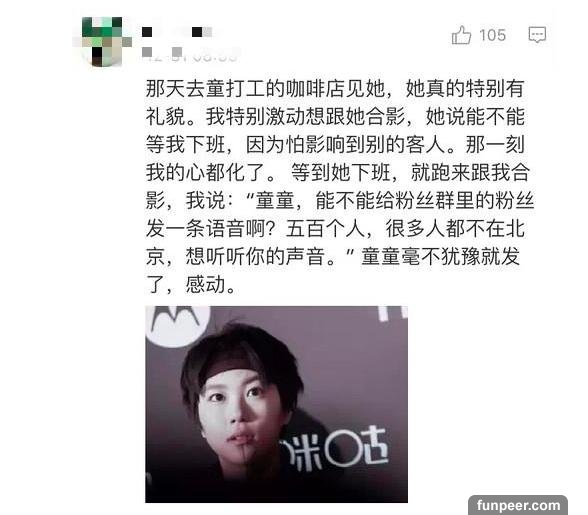This screenshot has width=588, height=515.
Task: Click the blurred comment timestamp
Action: (x=191, y=54)
